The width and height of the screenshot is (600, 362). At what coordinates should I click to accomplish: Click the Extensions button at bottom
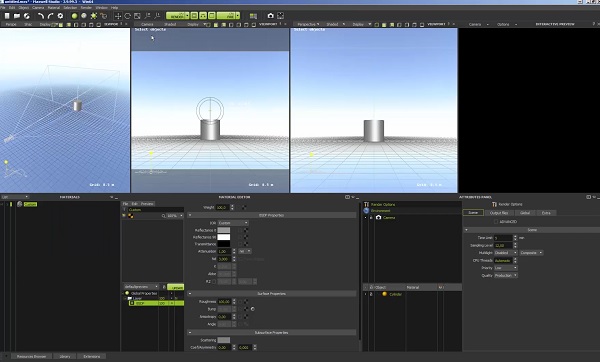point(91,356)
